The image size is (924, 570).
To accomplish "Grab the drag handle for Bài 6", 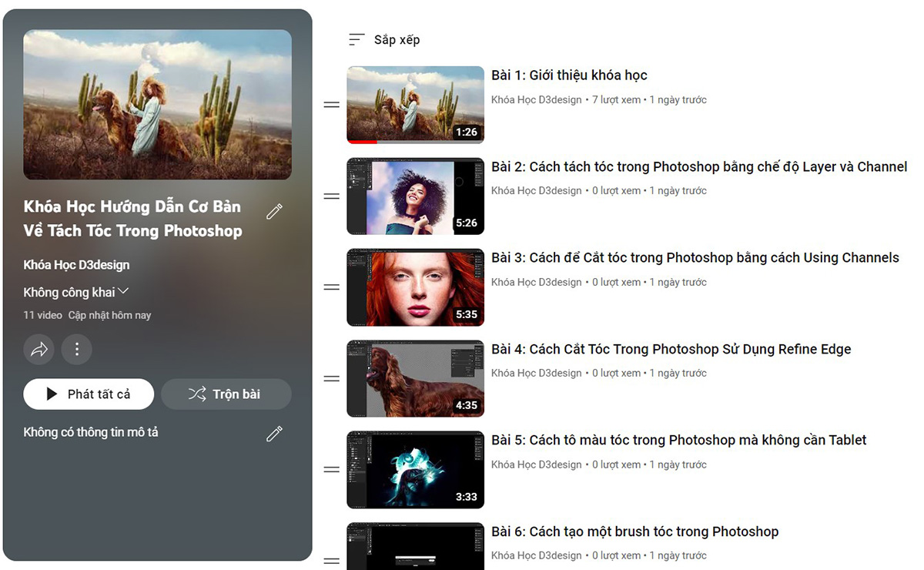I will pyautogui.click(x=332, y=561).
